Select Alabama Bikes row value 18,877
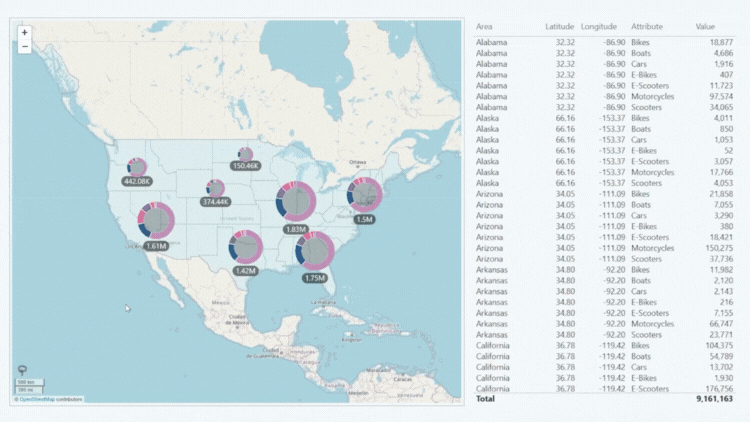Screen dimensions: 750x422 click(721, 42)
